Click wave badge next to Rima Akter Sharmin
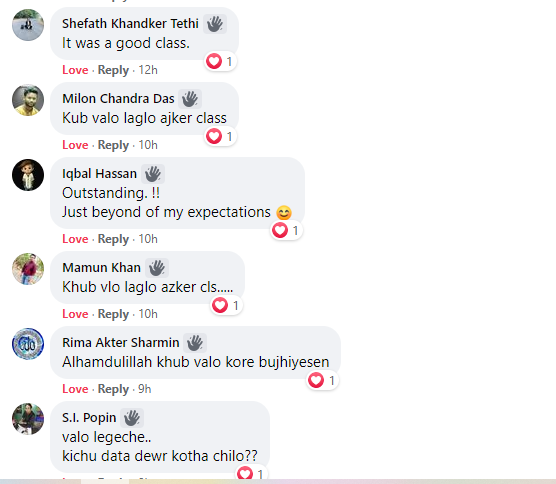556x484 pixels. [195, 343]
